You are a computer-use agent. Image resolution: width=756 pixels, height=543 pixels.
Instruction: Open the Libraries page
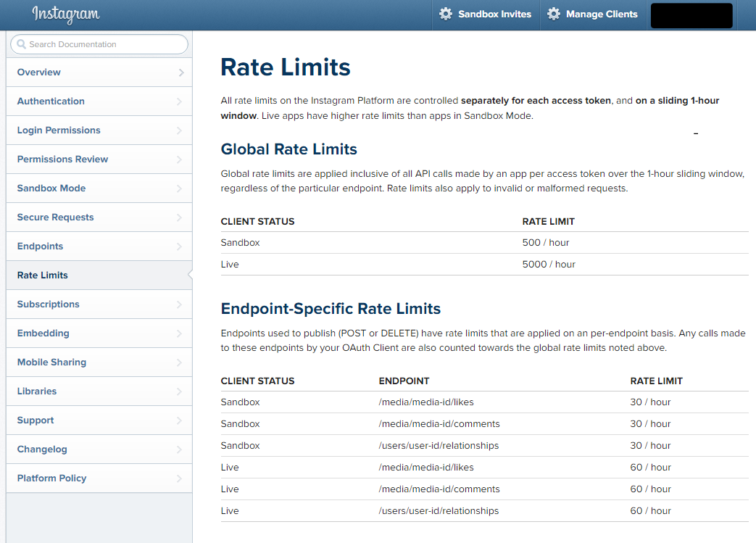99,391
